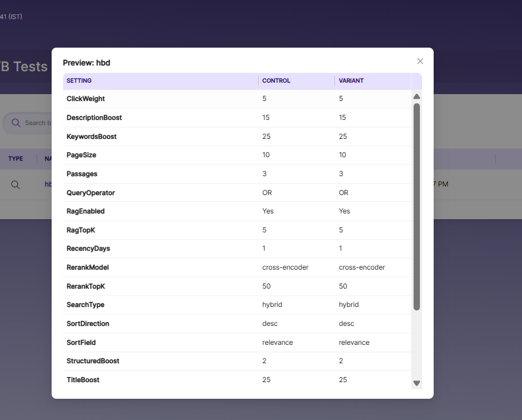
Task: Click the Preview: hbd dialog title
Action: click(87, 63)
